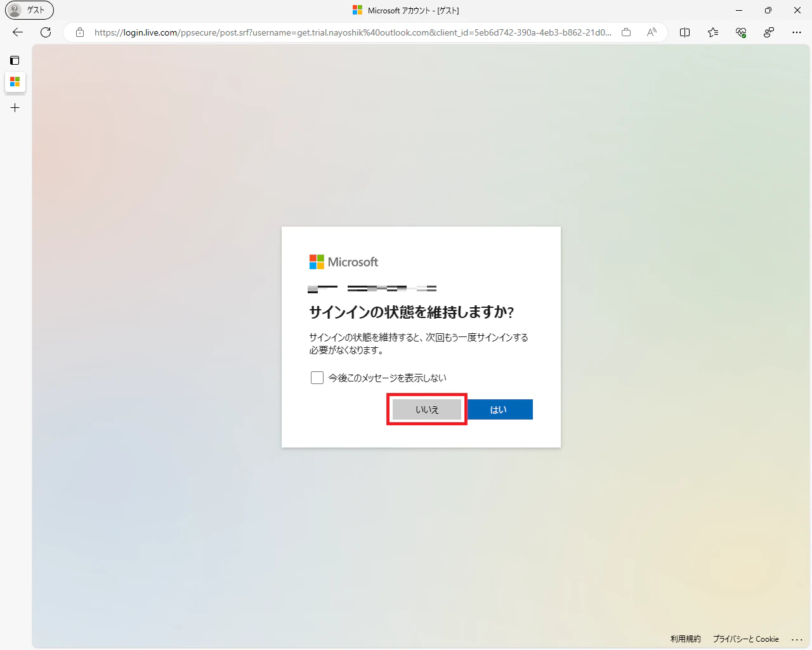Click the browser back arrow
Image resolution: width=812 pixels, height=650 pixels.
point(18,32)
